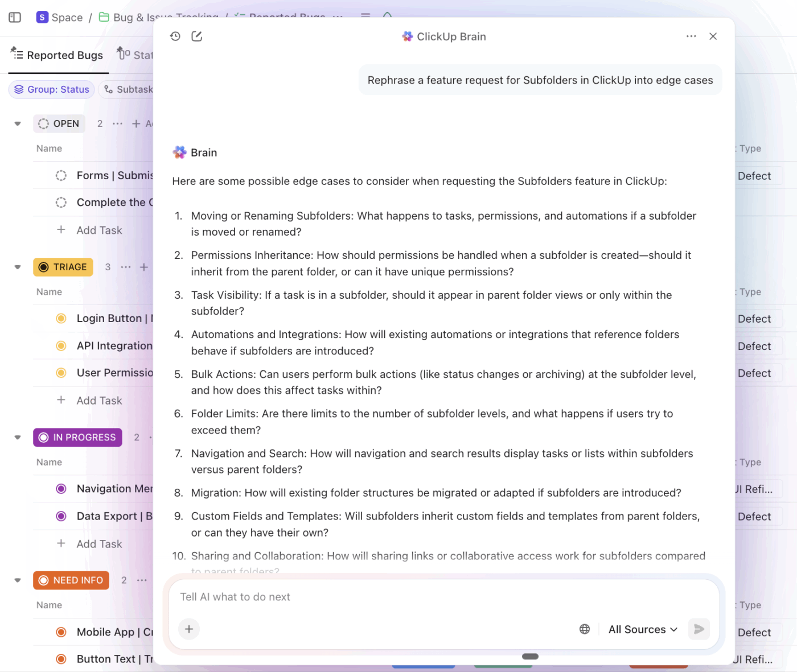The height and width of the screenshot is (672, 797).
Task: Click the purple Space avatar icon
Action: 42,18
